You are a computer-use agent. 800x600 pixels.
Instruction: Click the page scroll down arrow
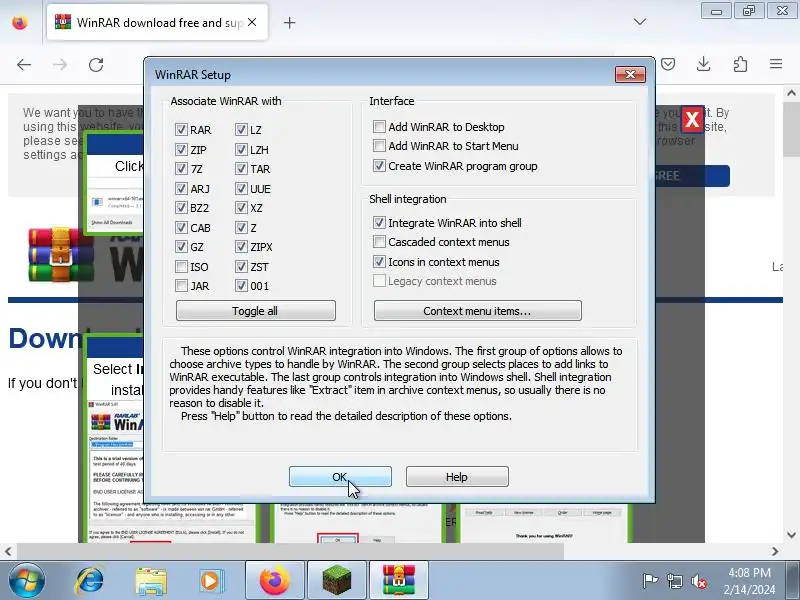point(791,535)
